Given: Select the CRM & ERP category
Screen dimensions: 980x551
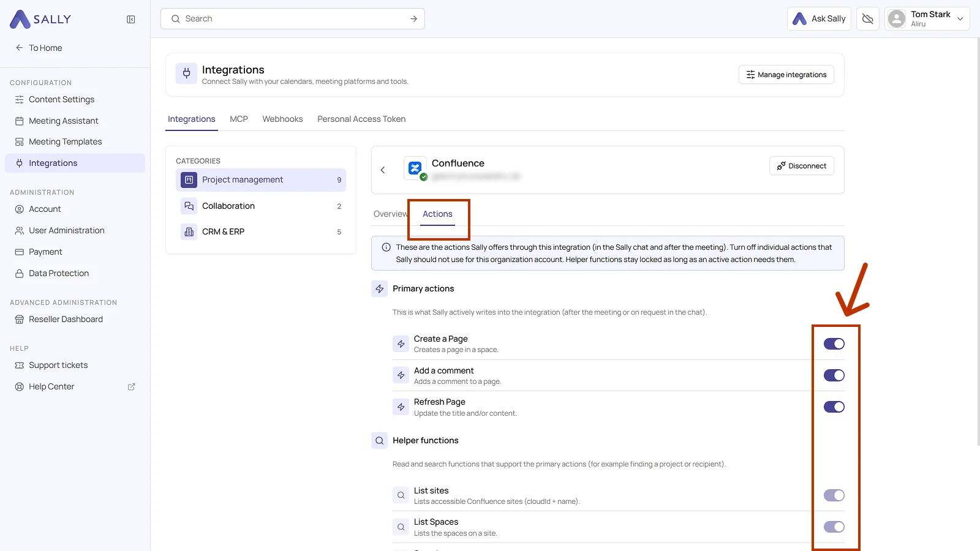Looking at the screenshot, I should 261,232.
